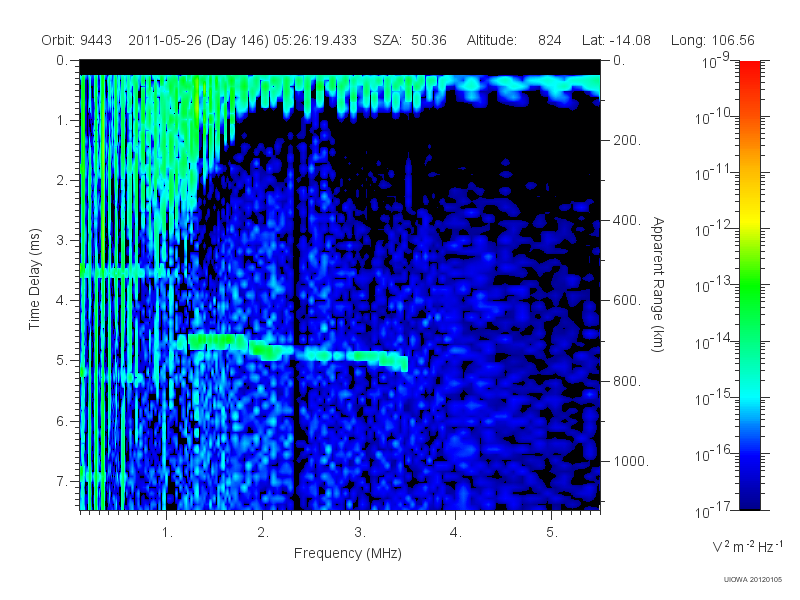
Task: Click the 'Apparent Range (km)' axis label
Action: tap(658, 284)
